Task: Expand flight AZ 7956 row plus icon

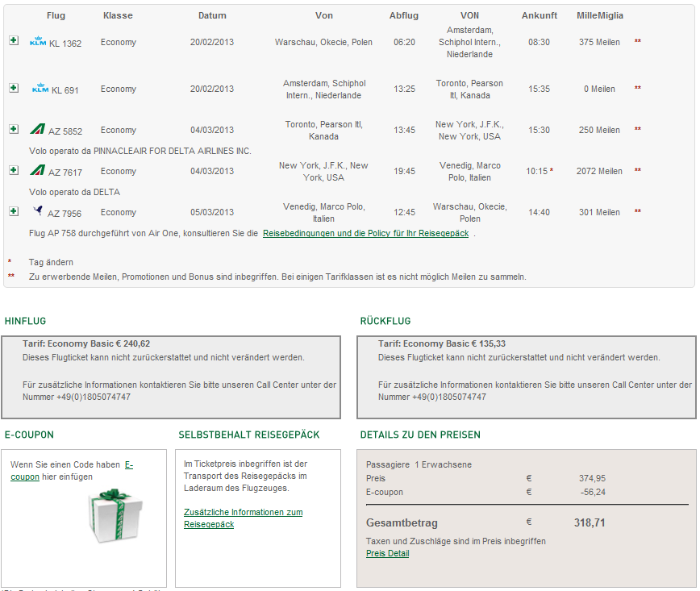Action: click(13, 211)
